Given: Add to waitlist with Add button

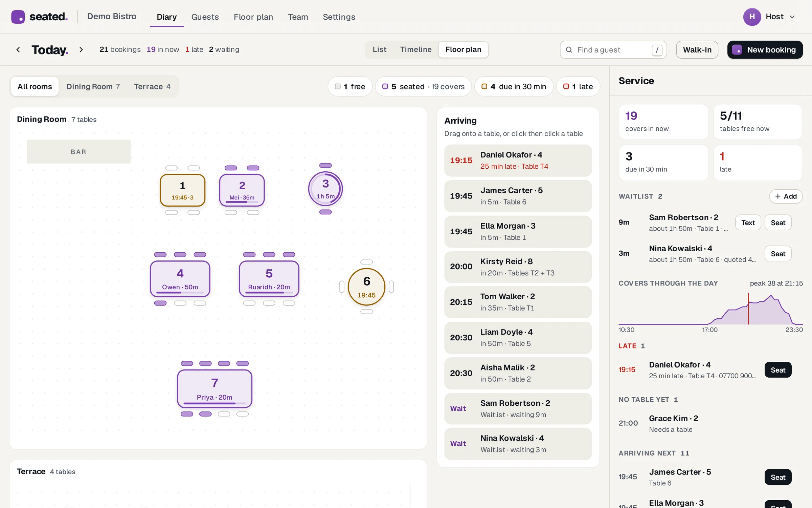Looking at the screenshot, I should click(x=786, y=196).
